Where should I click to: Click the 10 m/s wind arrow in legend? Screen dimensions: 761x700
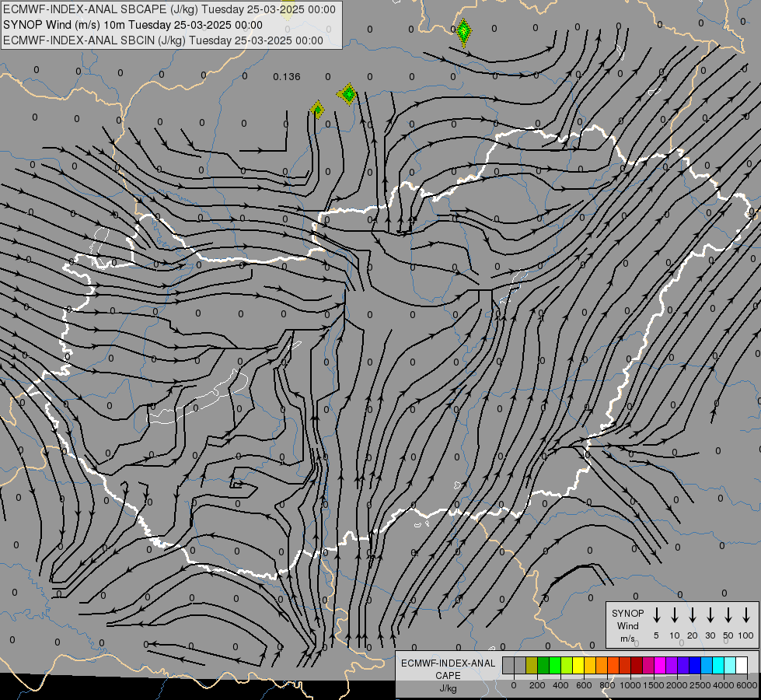(674, 614)
